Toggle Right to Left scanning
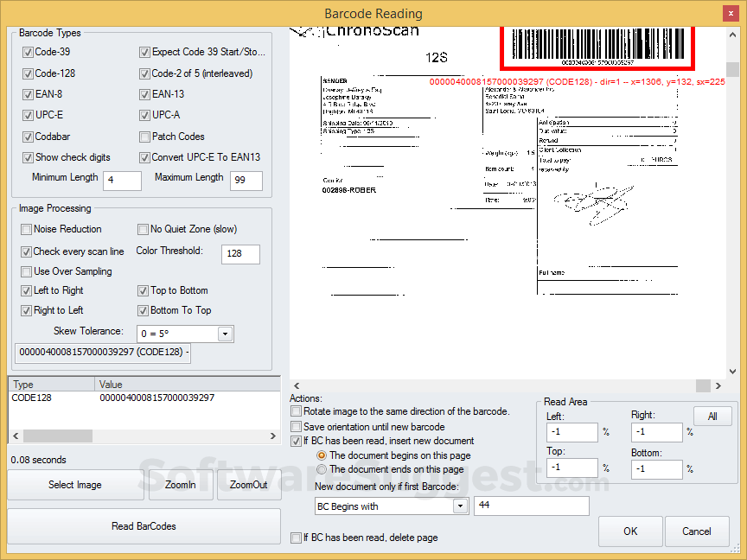The width and height of the screenshot is (747, 560). click(26, 311)
